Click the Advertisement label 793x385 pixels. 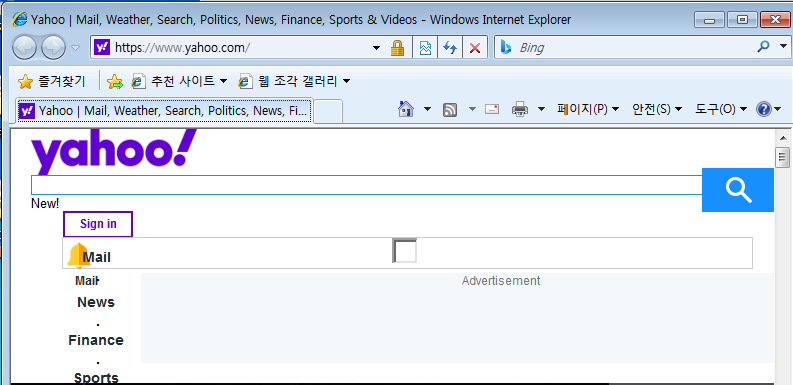coord(501,281)
